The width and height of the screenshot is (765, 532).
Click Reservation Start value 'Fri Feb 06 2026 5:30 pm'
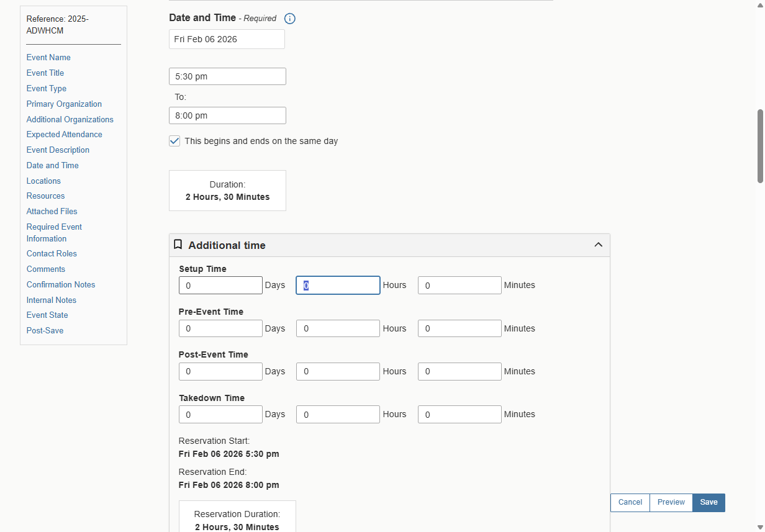(x=229, y=454)
